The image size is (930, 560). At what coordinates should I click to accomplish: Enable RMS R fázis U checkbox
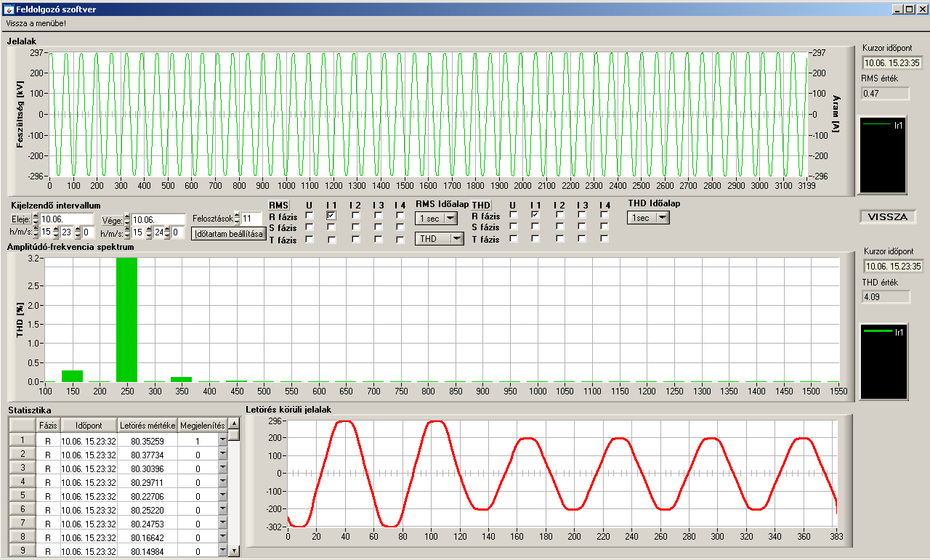pos(310,216)
